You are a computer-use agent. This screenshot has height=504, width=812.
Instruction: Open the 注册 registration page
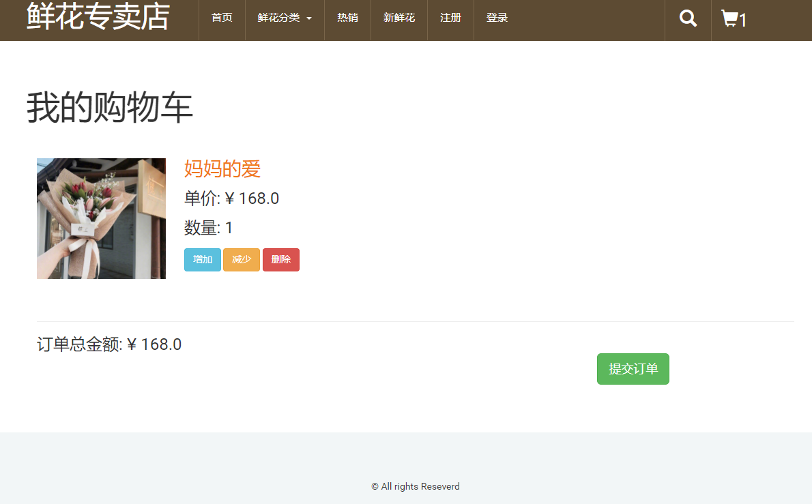pos(450,18)
